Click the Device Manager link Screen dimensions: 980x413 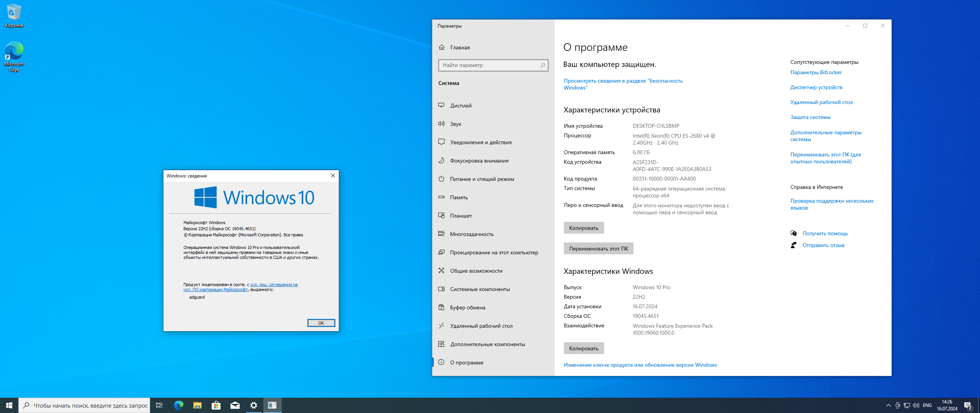[816, 87]
